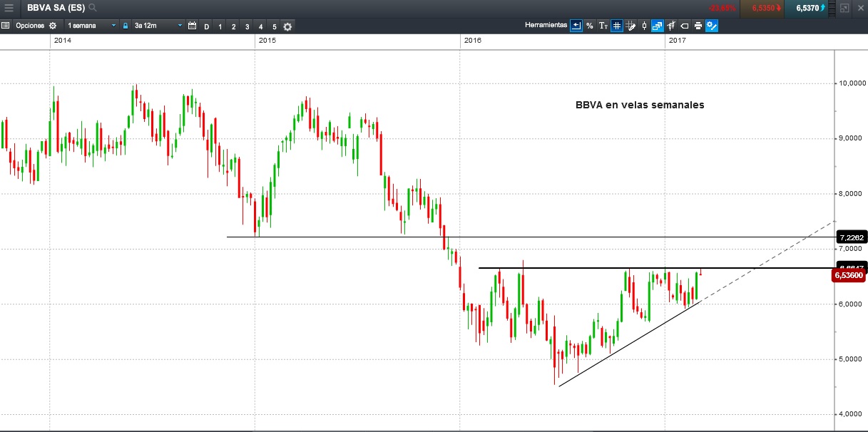Click the buy price 6,5370
This screenshot has width=868, height=432.
point(807,8)
